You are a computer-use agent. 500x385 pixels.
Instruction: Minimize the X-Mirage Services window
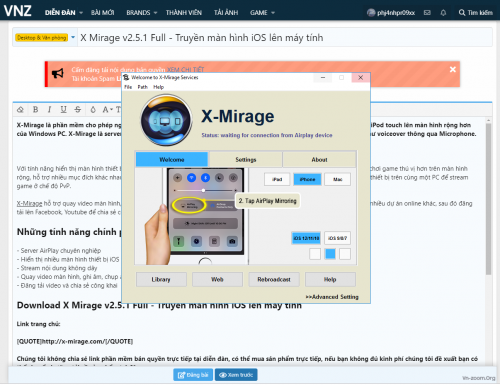pos(323,77)
